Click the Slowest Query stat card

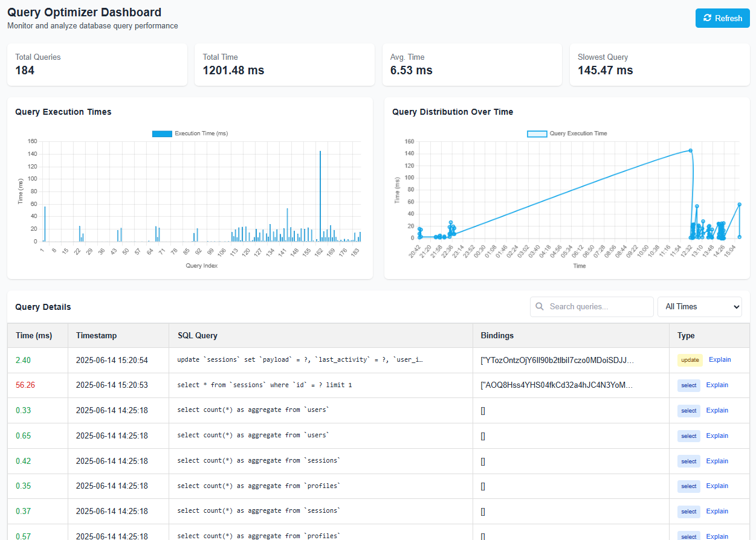(659, 64)
